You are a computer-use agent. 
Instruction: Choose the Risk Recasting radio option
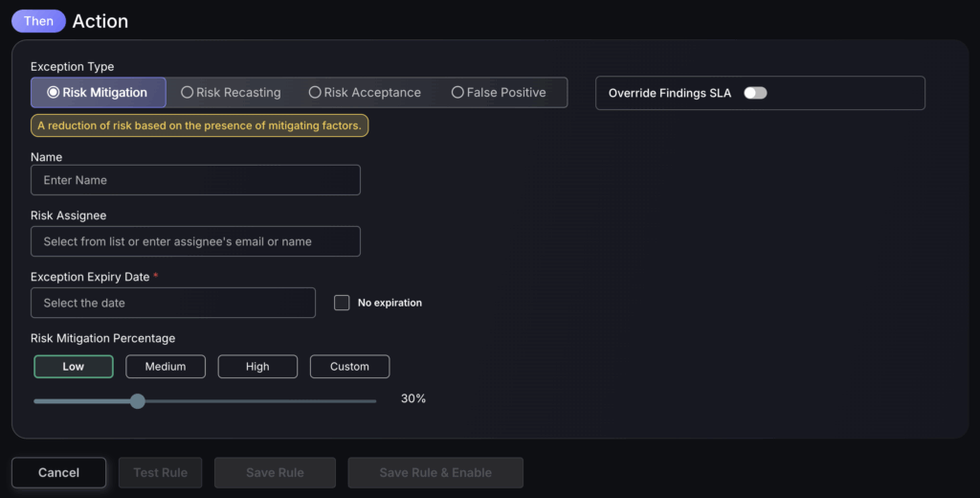point(231,93)
